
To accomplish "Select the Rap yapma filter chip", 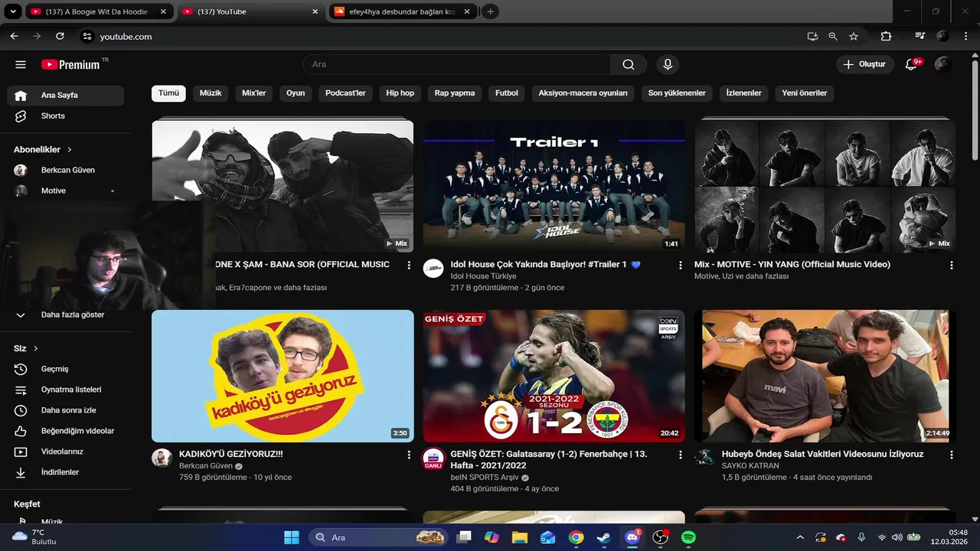I will point(455,93).
